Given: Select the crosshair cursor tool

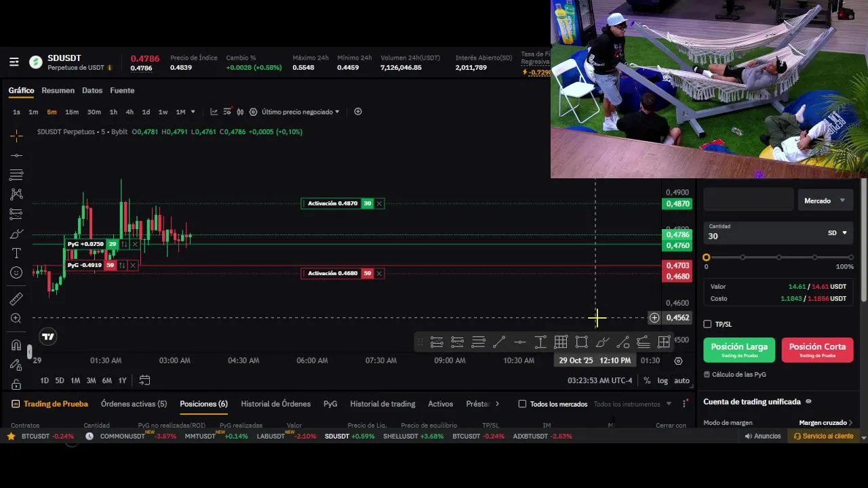Looking at the screenshot, I should click(16, 136).
